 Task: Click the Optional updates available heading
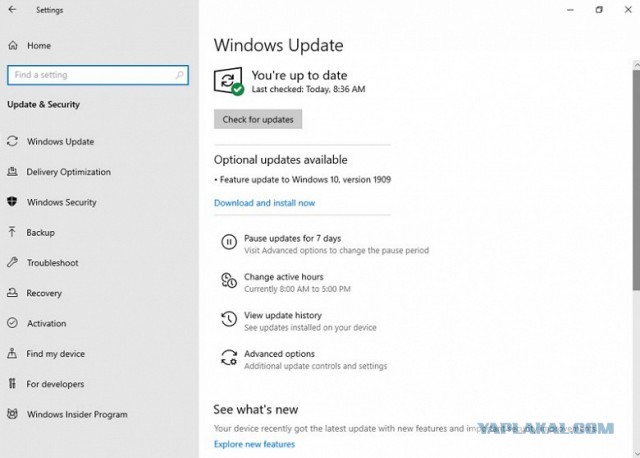(280, 160)
